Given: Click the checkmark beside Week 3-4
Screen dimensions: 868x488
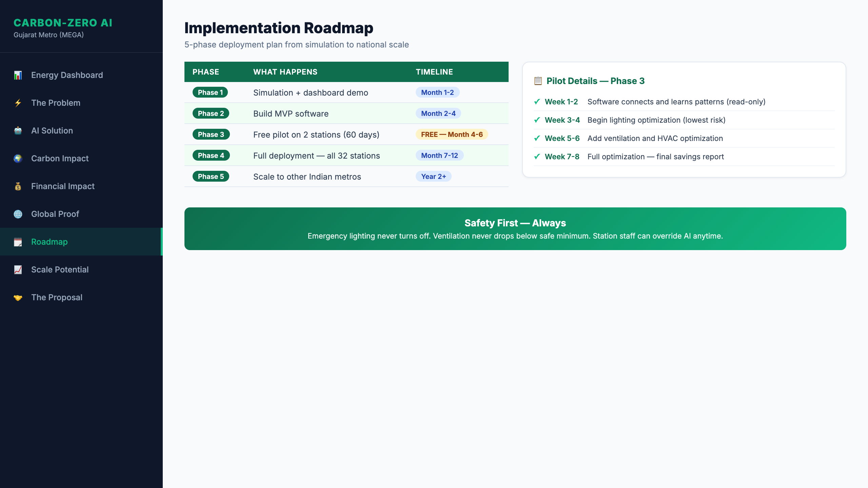Looking at the screenshot, I should click(537, 120).
